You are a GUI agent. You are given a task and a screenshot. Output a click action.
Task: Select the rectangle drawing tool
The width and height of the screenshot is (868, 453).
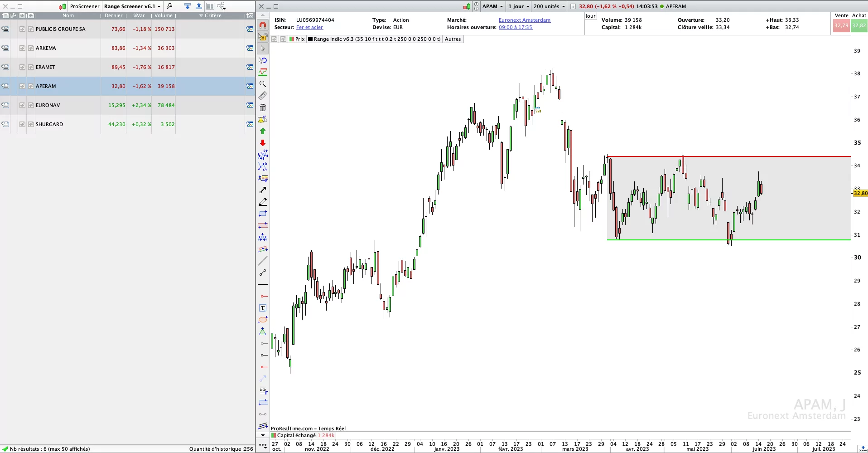click(263, 214)
